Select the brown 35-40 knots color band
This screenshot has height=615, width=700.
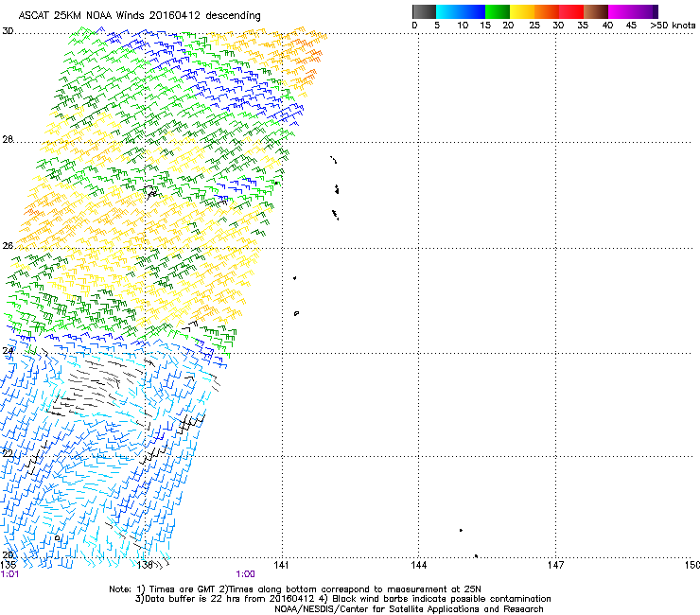coord(596,11)
